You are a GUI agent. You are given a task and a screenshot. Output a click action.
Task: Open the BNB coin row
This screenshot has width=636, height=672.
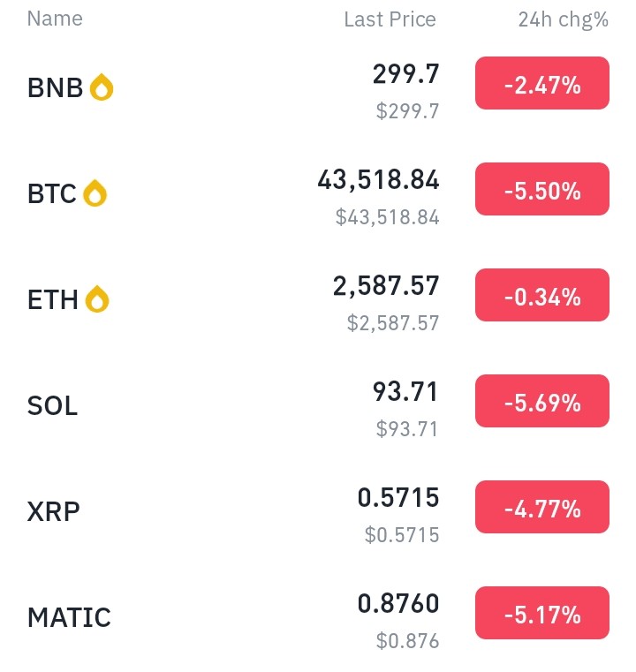(55, 87)
